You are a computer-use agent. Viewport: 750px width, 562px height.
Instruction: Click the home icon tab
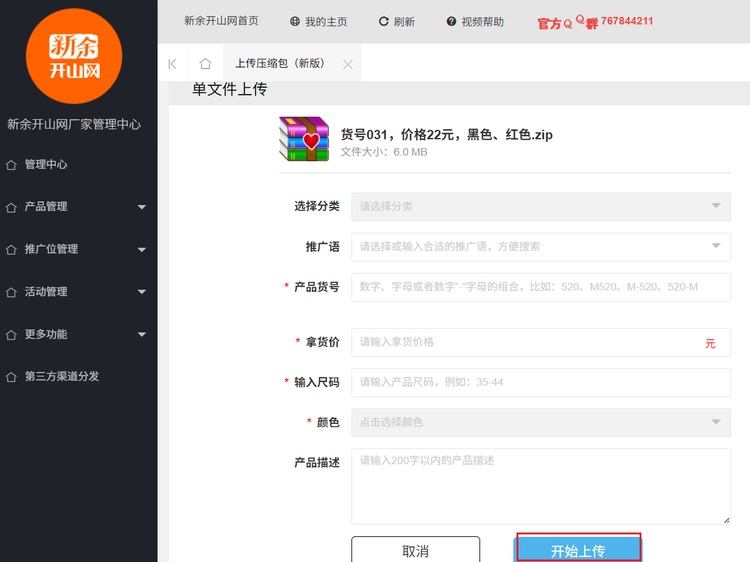[x=205, y=64]
